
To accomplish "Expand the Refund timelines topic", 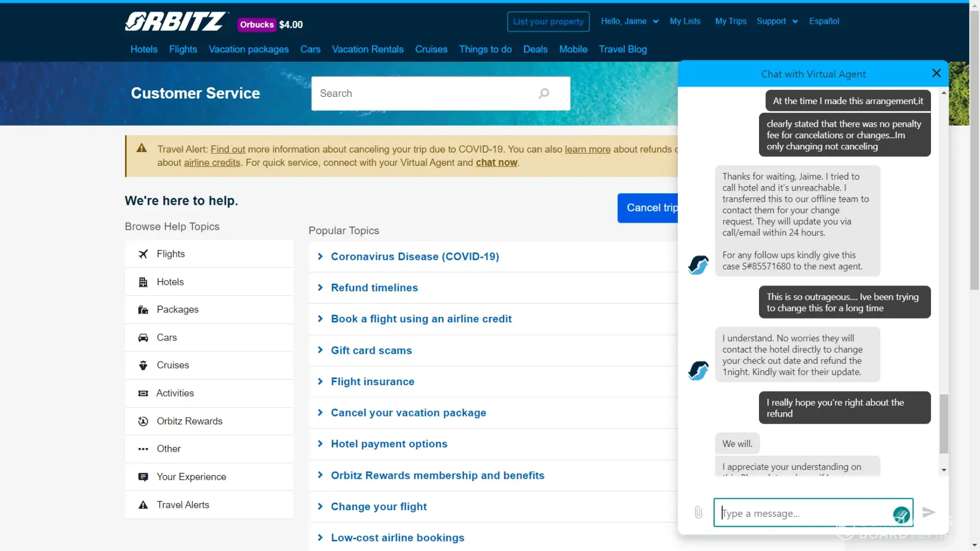I will 374,288.
